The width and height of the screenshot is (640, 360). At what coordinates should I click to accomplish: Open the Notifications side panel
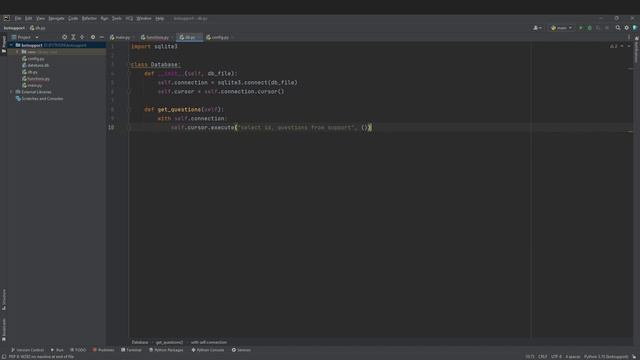pyautogui.click(x=636, y=50)
